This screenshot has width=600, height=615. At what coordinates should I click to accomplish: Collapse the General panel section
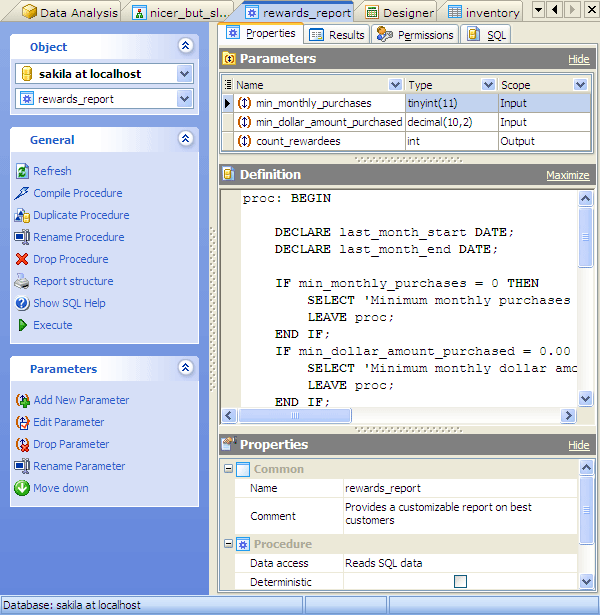coord(185,140)
